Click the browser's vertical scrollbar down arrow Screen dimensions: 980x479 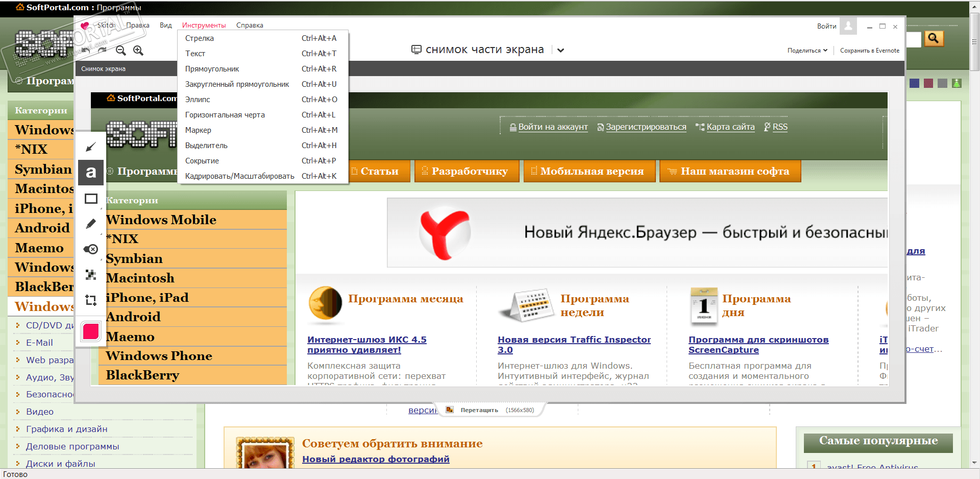(974, 463)
